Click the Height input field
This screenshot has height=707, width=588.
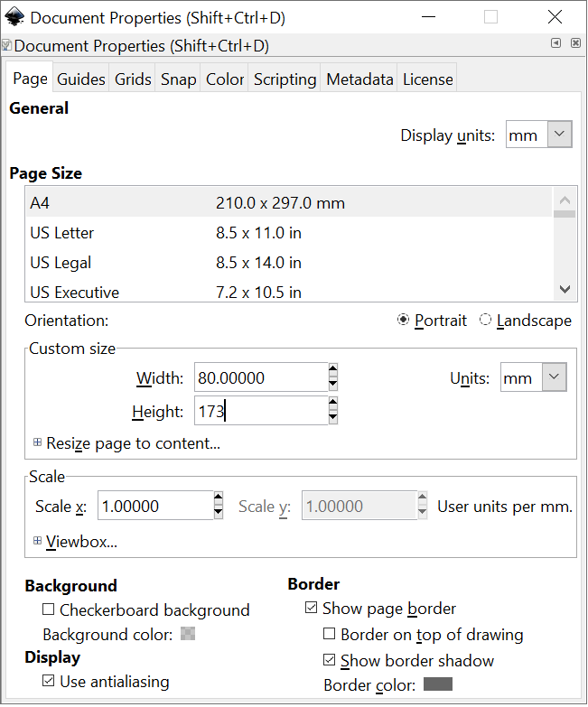tap(261, 411)
